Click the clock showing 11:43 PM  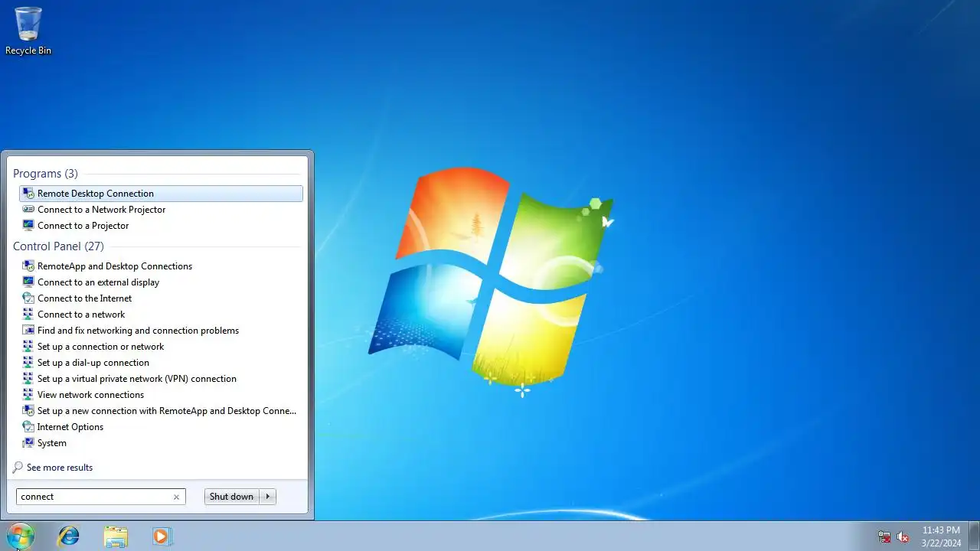click(941, 530)
